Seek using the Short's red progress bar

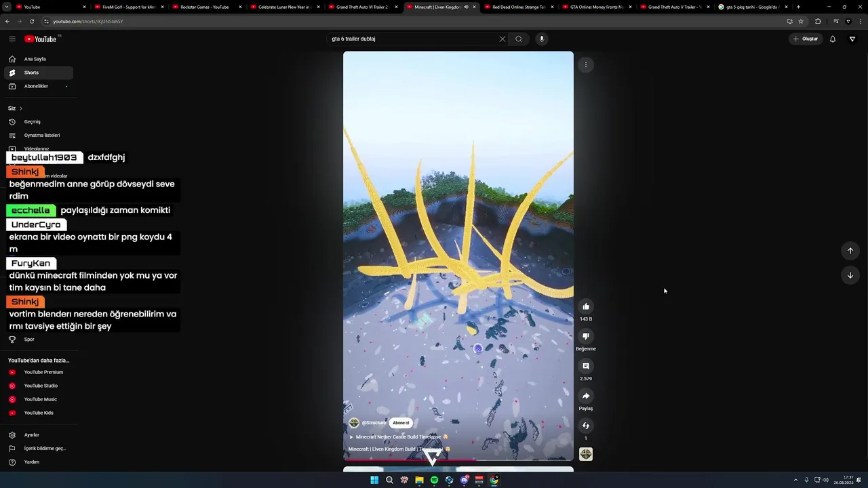pos(458,460)
